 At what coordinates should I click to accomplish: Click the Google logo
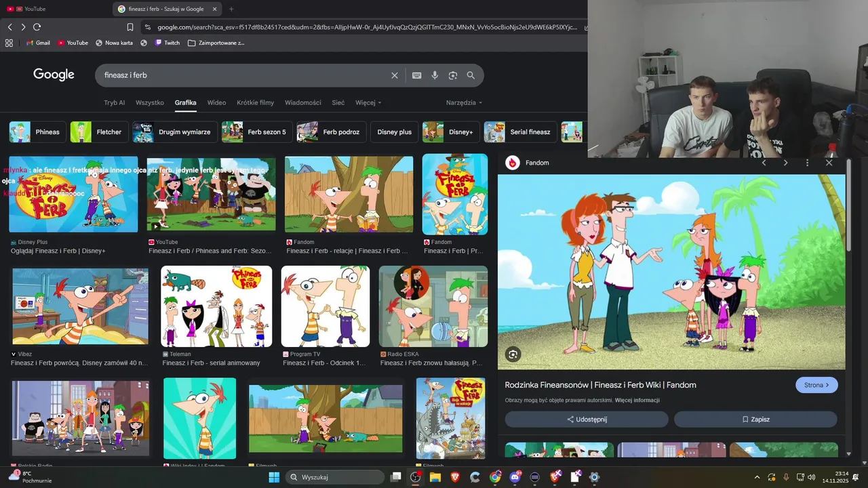54,75
